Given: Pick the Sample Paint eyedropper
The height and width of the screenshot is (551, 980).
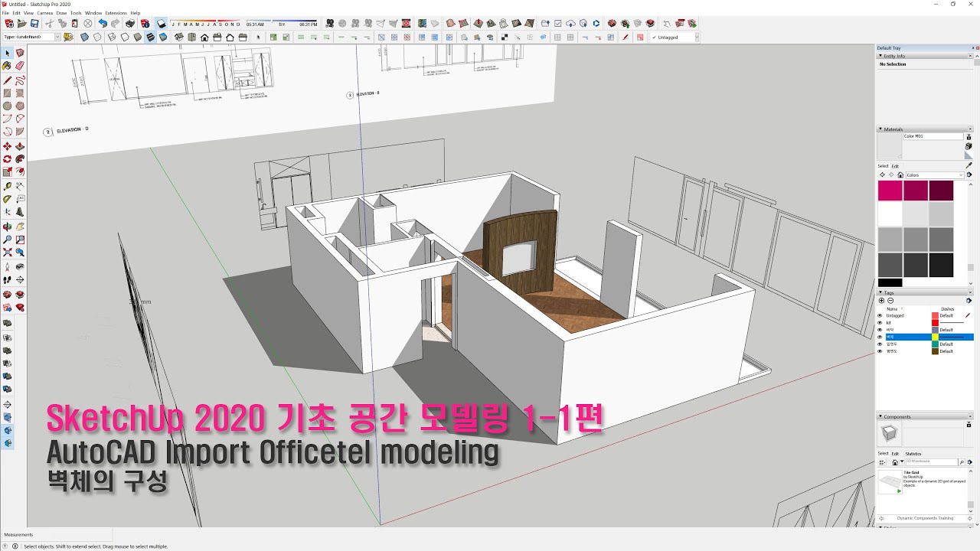Looking at the screenshot, I should [x=969, y=165].
